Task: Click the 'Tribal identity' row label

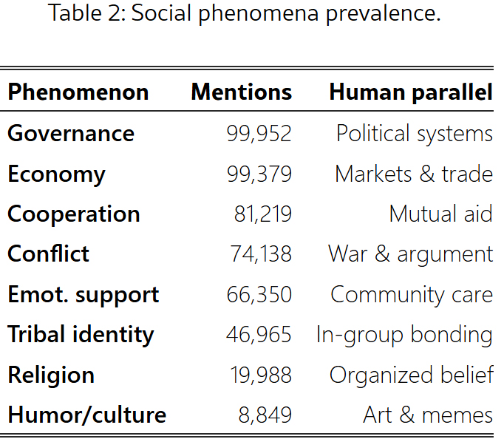Action: click(x=81, y=334)
